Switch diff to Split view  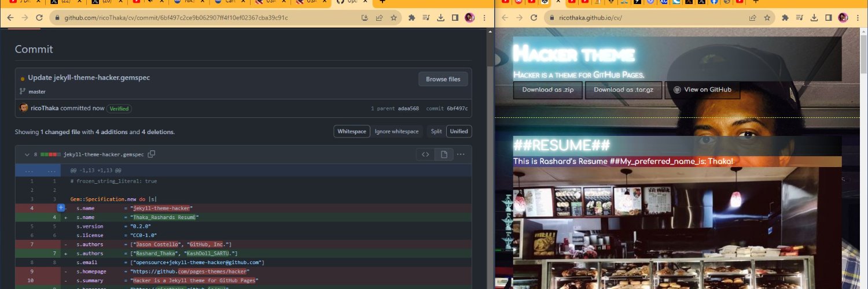(436, 131)
